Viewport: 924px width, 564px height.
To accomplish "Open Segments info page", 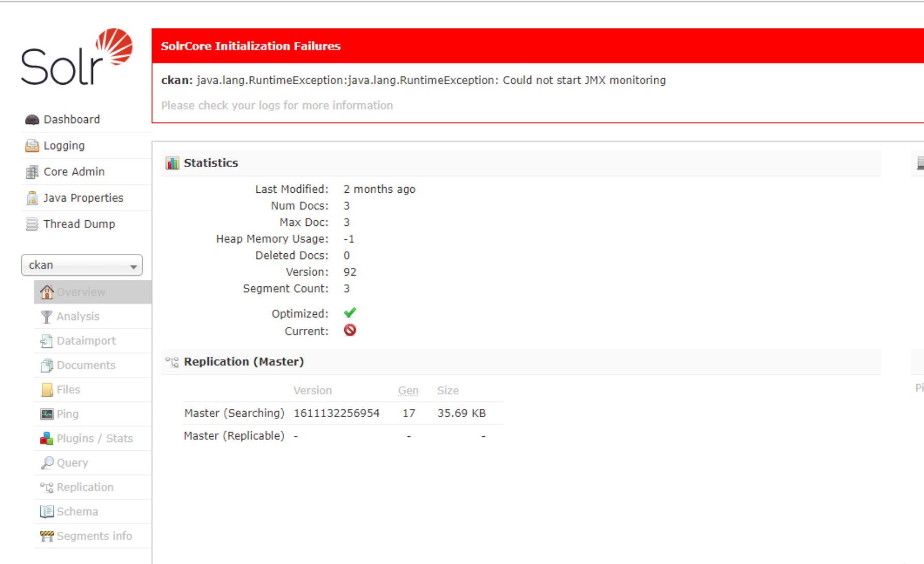I will coord(94,536).
